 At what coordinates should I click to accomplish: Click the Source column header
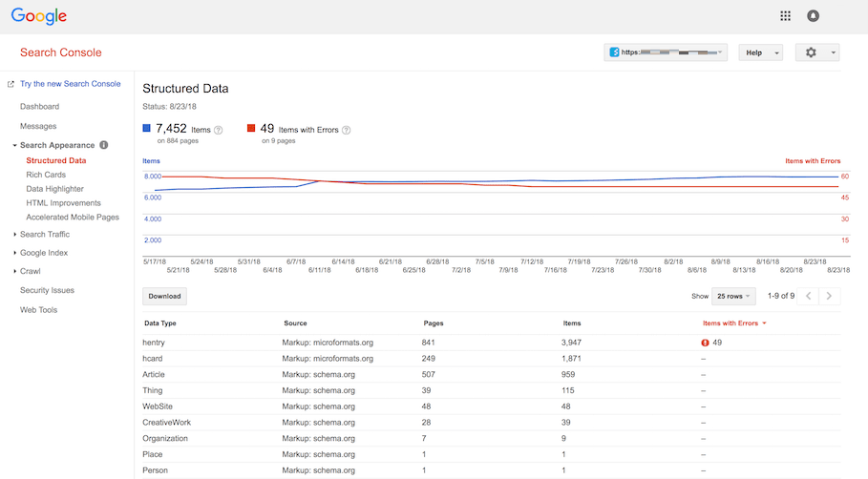click(x=295, y=323)
